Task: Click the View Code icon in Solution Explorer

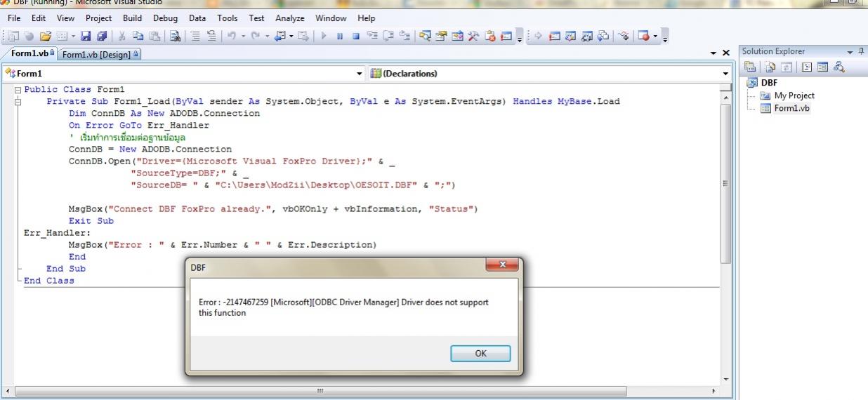Action: (808, 67)
